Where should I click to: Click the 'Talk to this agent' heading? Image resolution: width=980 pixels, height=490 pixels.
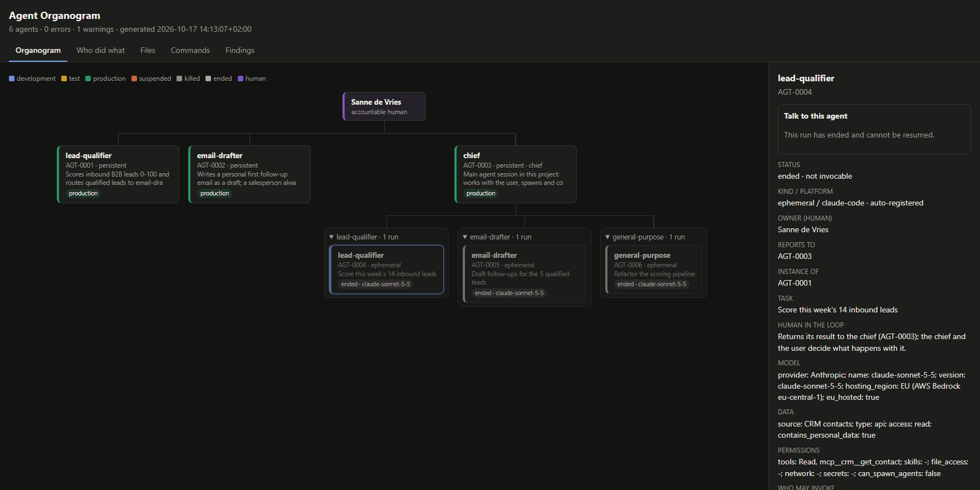(x=816, y=116)
